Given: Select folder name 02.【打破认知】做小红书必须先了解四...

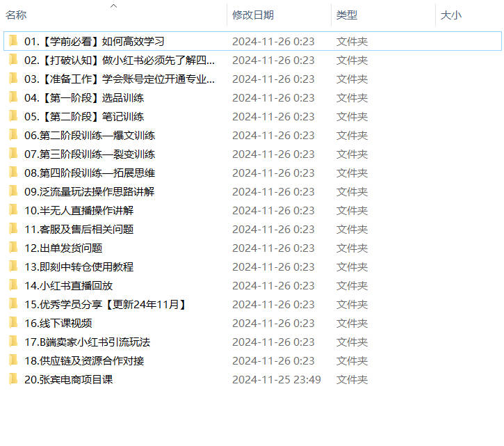Looking at the screenshot, I should (120, 60).
